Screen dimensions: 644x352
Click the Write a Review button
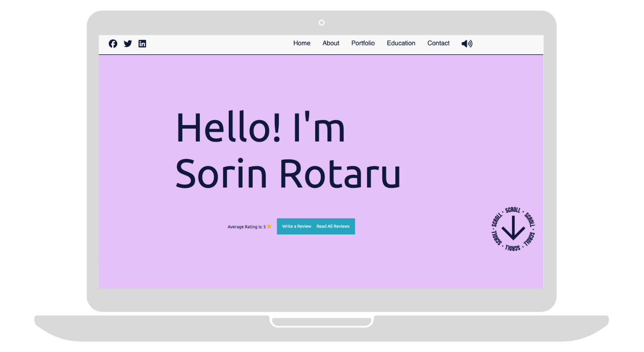click(x=296, y=226)
